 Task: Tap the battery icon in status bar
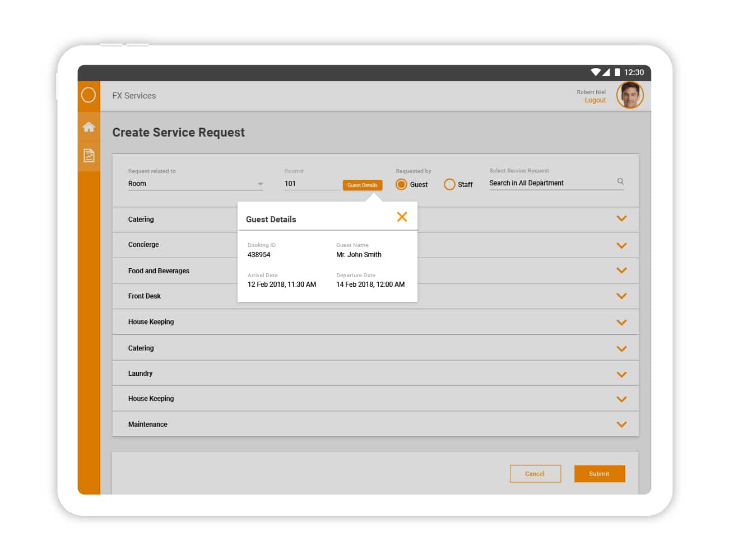coord(617,72)
